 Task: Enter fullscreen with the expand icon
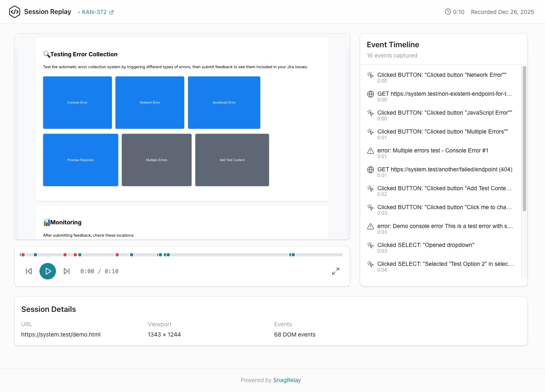click(x=336, y=271)
